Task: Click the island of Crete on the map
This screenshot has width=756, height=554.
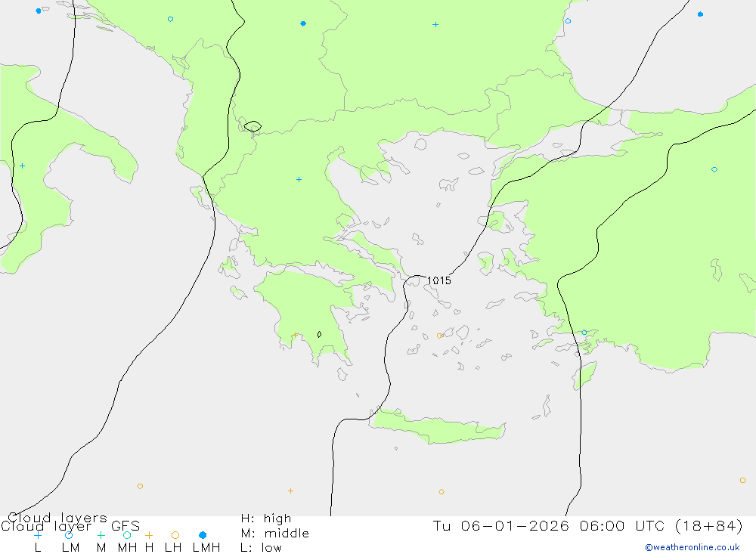Action: (x=438, y=427)
